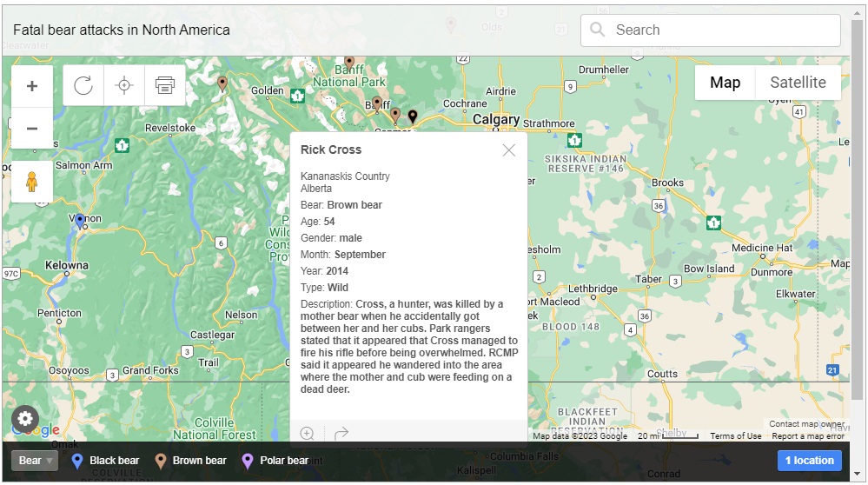Image resolution: width=868 pixels, height=485 pixels.
Task: Toggle the Polar bear legend filter
Action: [x=275, y=461]
